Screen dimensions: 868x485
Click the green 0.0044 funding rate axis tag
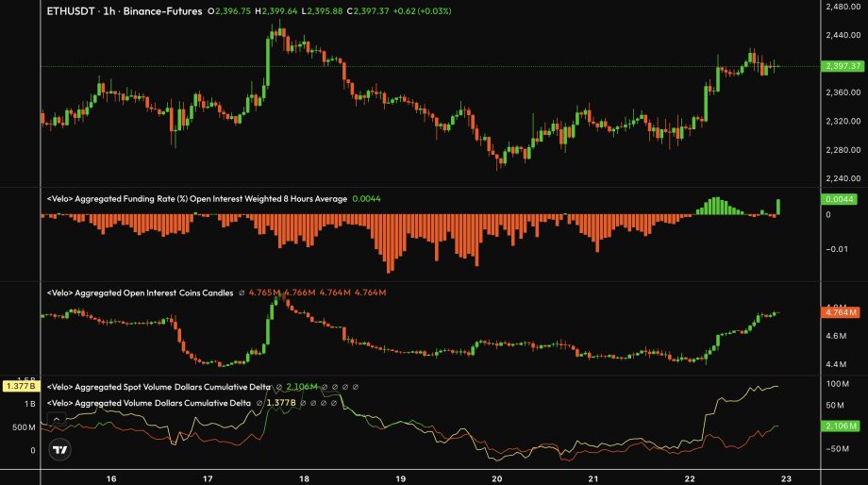(839, 199)
